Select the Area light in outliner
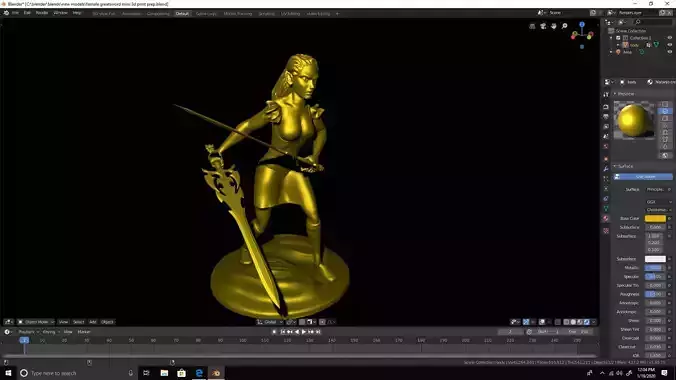Viewport: 676px width, 380px height. 627,52
